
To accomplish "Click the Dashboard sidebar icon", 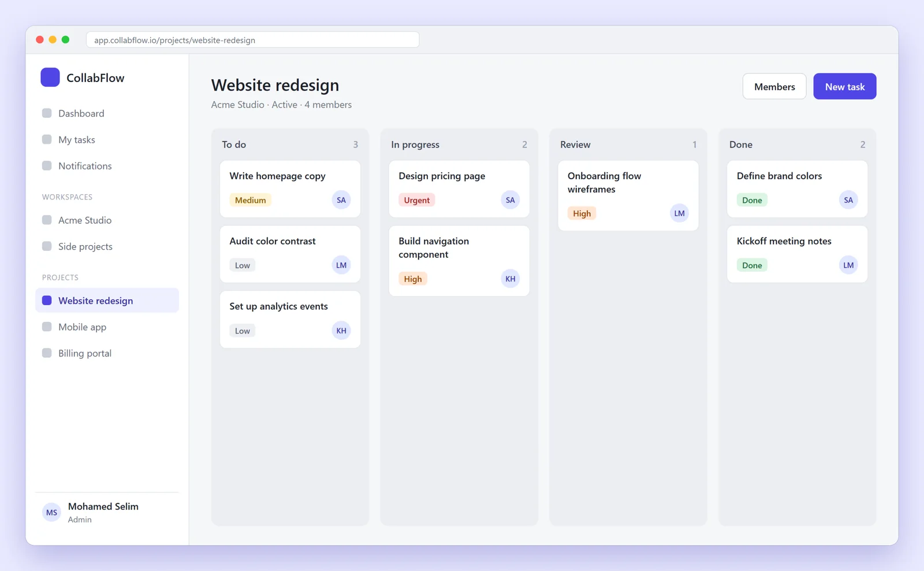I will click(47, 113).
